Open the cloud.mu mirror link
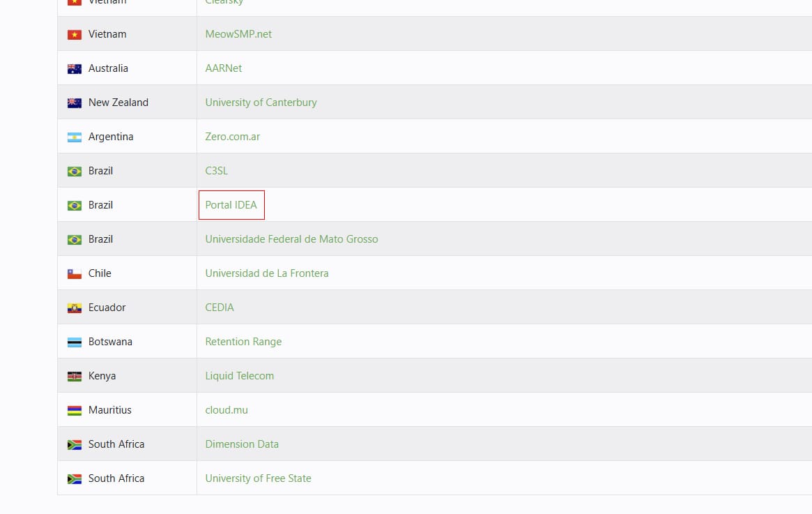Screen dimensions: 812x514 point(227,410)
